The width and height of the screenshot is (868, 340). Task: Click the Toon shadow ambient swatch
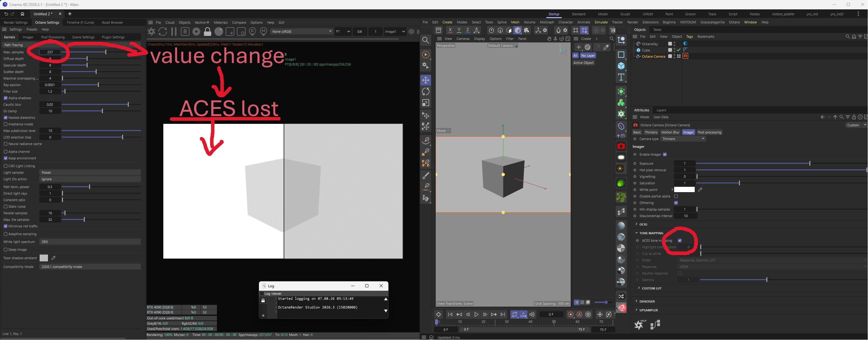pyautogui.click(x=44, y=258)
